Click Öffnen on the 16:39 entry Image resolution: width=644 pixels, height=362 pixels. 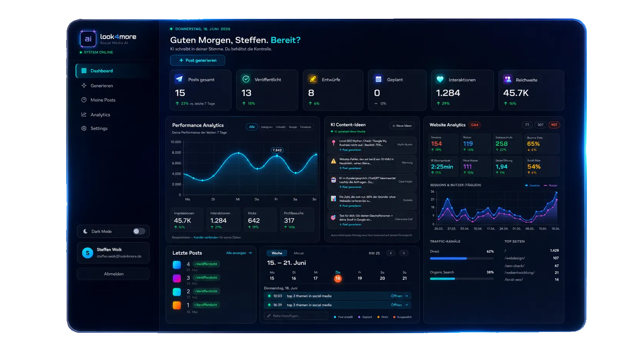click(399, 305)
